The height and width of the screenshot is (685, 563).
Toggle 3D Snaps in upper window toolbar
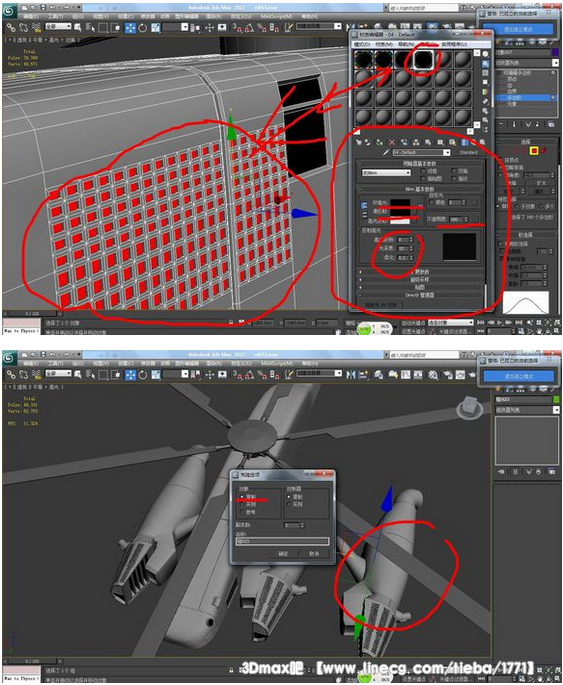pos(236,28)
